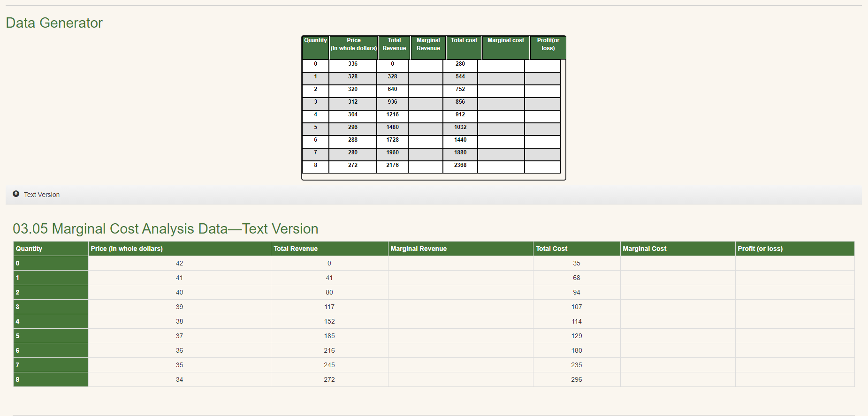Select price 40 in the Text Version table
Screen dimensions: 868x416
click(180, 292)
